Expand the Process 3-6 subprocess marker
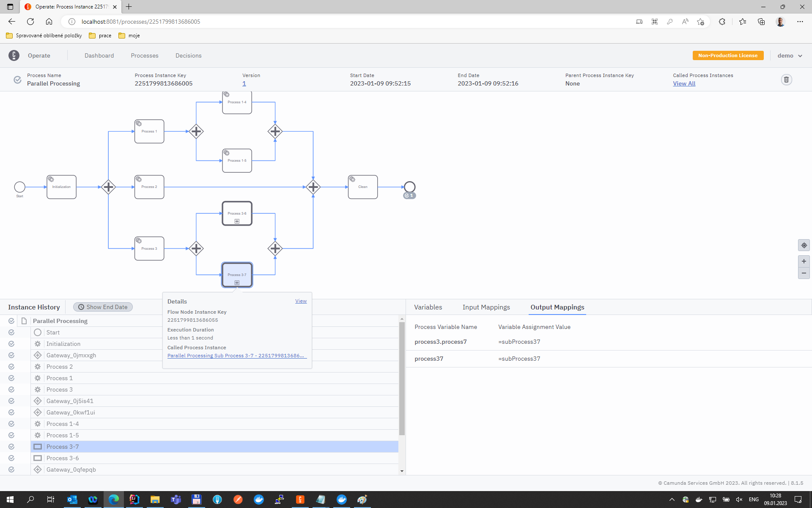812x508 pixels. (237, 221)
